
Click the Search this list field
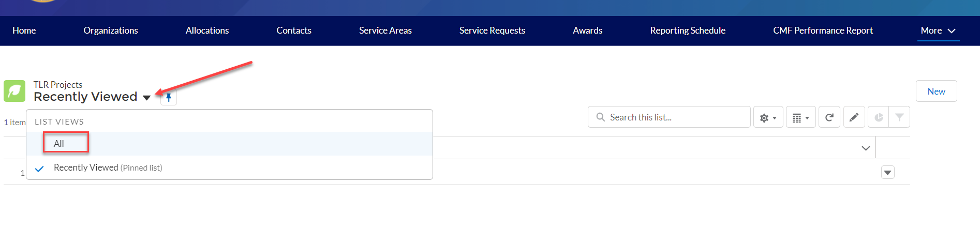coord(673,117)
